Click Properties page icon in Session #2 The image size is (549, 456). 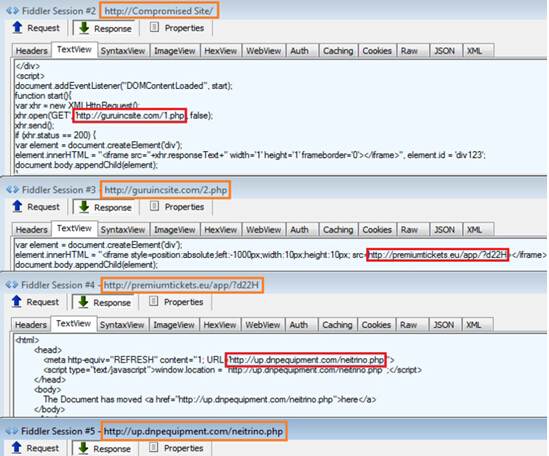[x=154, y=27]
